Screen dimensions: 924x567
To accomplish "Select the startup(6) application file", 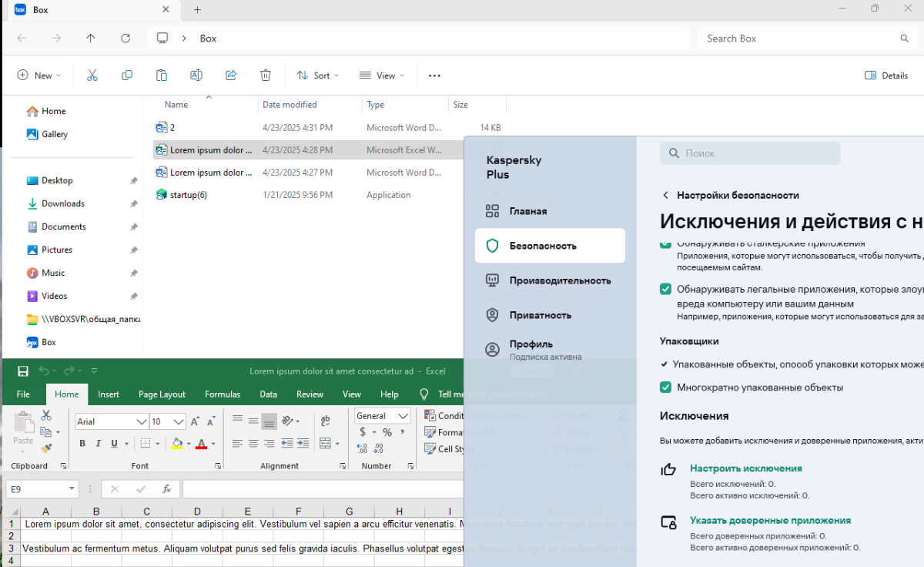I will pyautogui.click(x=188, y=195).
